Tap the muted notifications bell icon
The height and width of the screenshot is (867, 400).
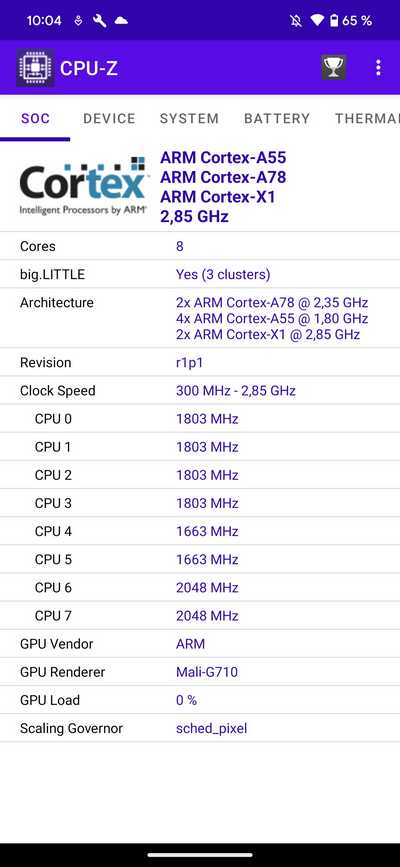point(297,21)
